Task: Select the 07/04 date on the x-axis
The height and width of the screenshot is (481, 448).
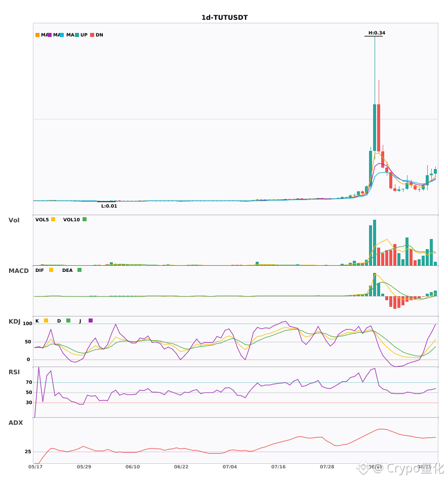Action: click(x=230, y=467)
